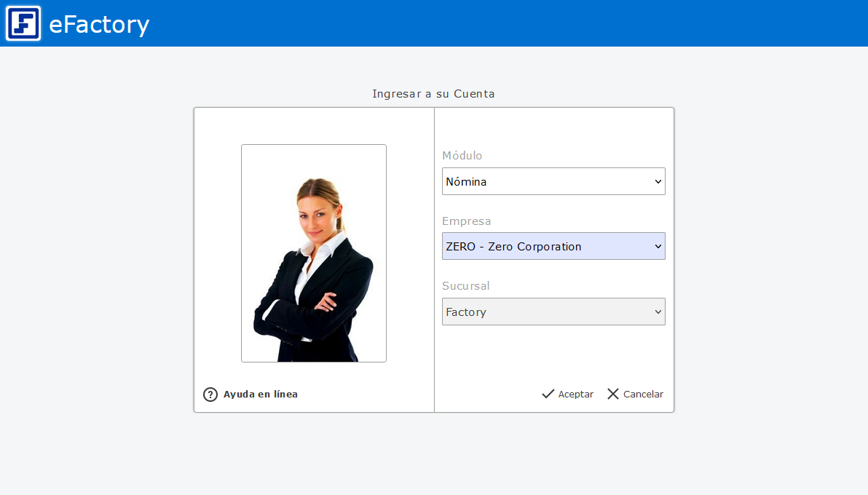The height and width of the screenshot is (495, 868).
Task: Click the question mark help icon
Action: 210,395
